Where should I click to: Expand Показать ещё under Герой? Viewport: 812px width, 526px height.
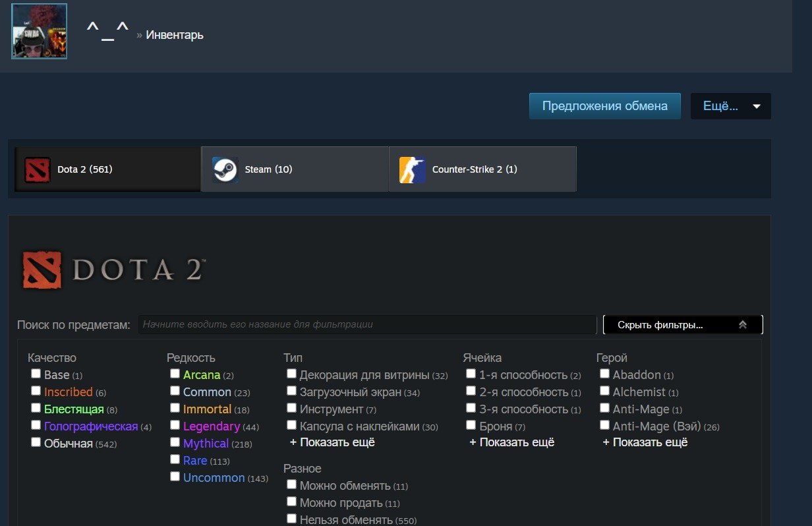(x=645, y=442)
